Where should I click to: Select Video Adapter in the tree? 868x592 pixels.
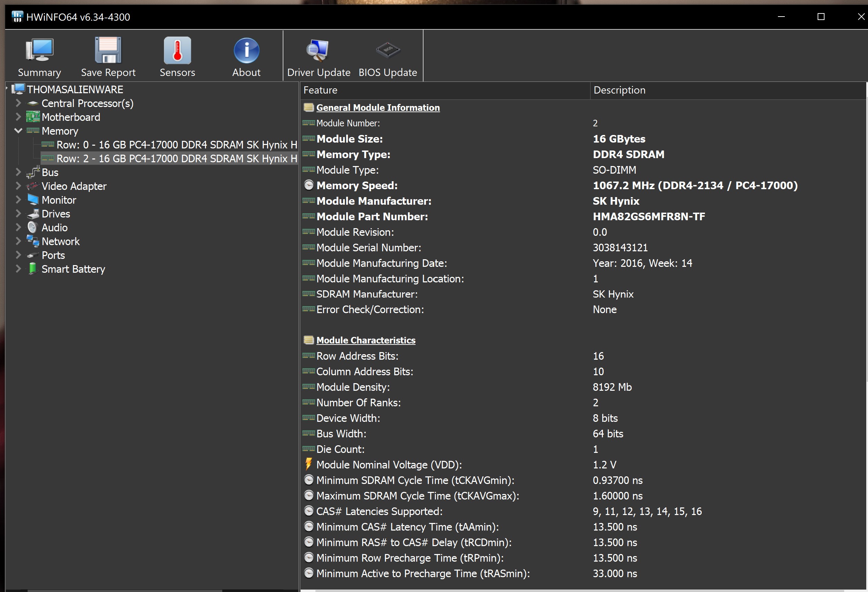coord(74,186)
